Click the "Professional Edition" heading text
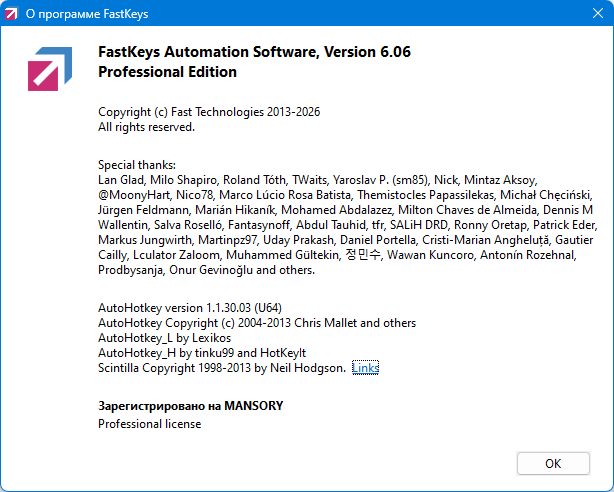Screen dimensions: 614x492 point(167,72)
